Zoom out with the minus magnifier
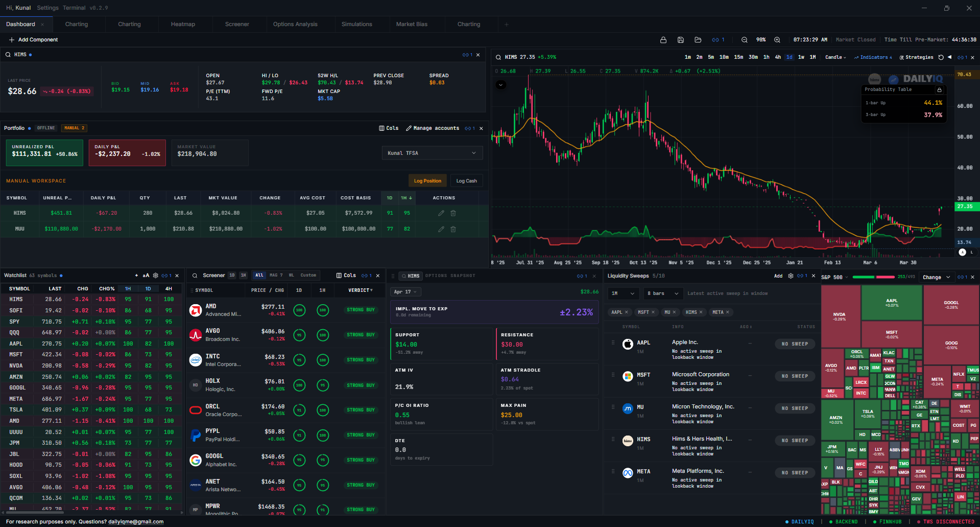 (x=745, y=40)
